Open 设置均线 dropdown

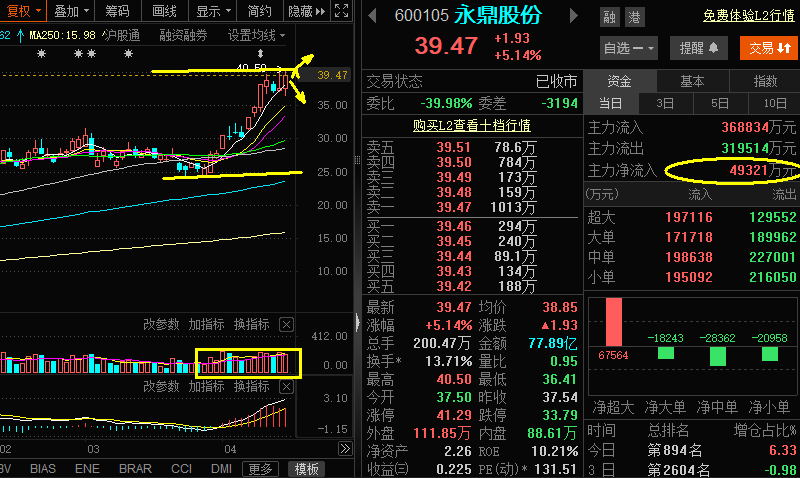pos(256,35)
